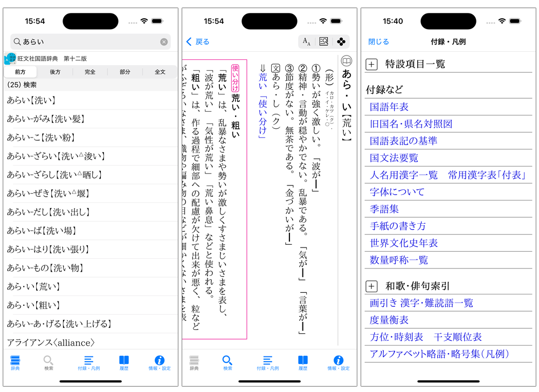Viewport: 539px width, 392px height.
Task: Tap the four-leaf clover icon
Action: (341, 42)
